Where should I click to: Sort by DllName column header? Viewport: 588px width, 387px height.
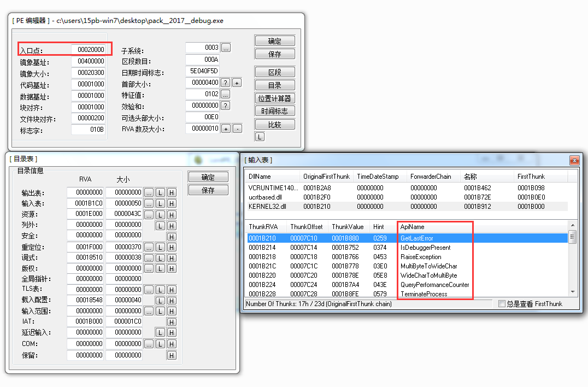coord(273,177)
